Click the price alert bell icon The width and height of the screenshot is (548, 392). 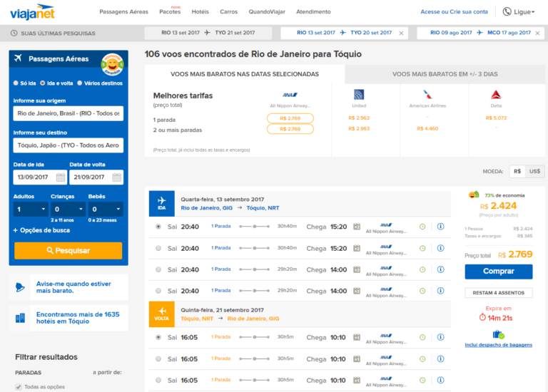pyautogui.click(x=21, y=287)
